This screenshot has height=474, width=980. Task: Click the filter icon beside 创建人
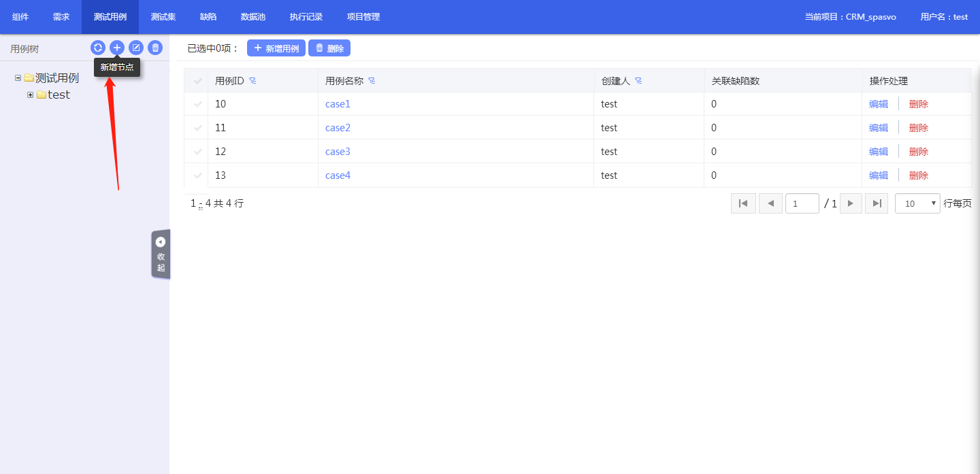click(638, 81)
